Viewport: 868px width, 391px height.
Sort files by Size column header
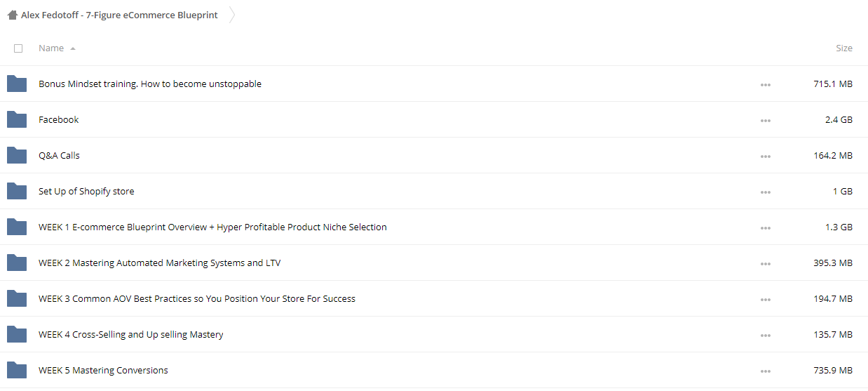tap(844, 48)
